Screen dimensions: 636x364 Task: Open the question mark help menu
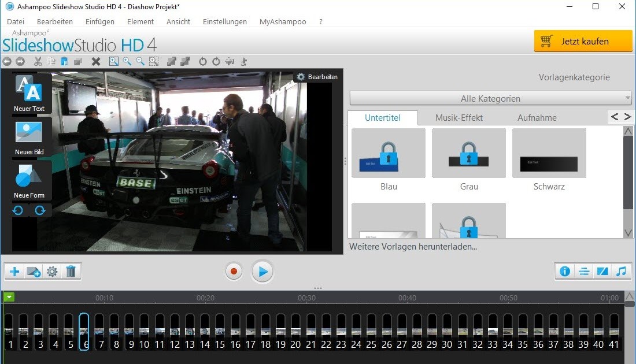point(321,21)
